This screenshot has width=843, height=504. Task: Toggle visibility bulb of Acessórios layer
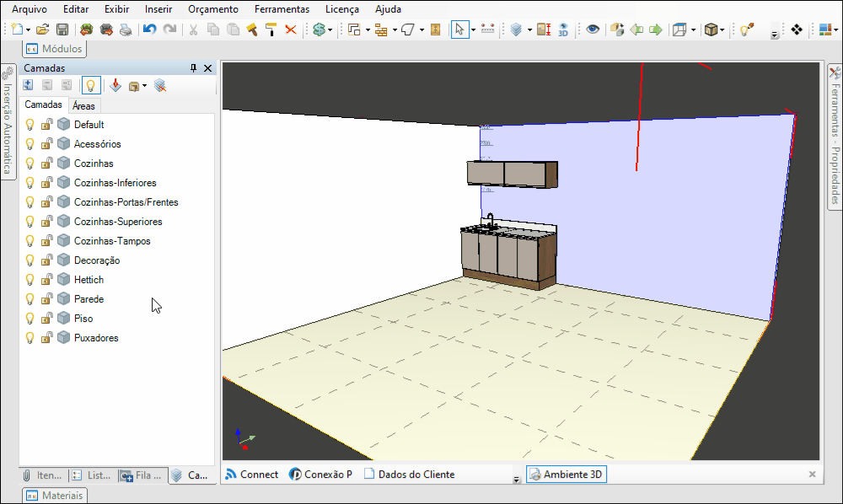[30, 144]
